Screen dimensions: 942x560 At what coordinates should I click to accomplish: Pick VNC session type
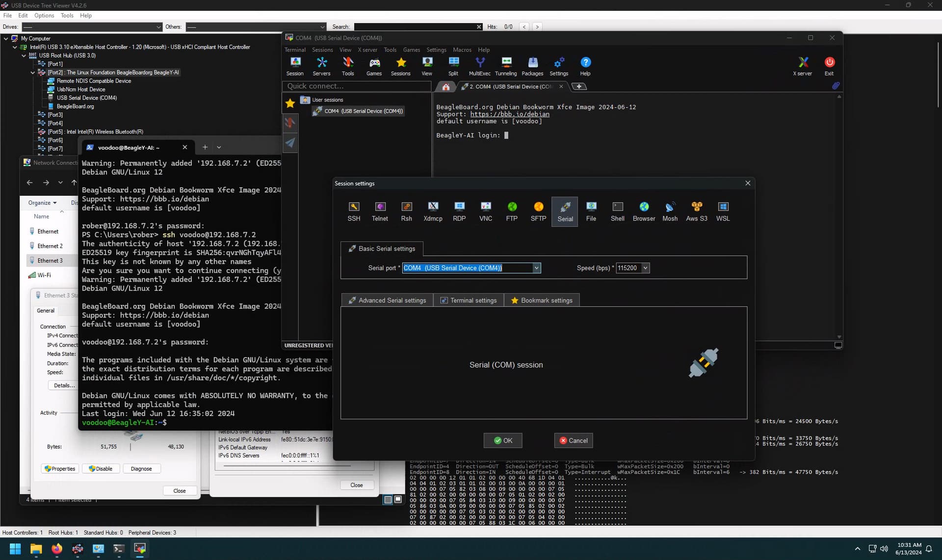[x=486, y=211]
